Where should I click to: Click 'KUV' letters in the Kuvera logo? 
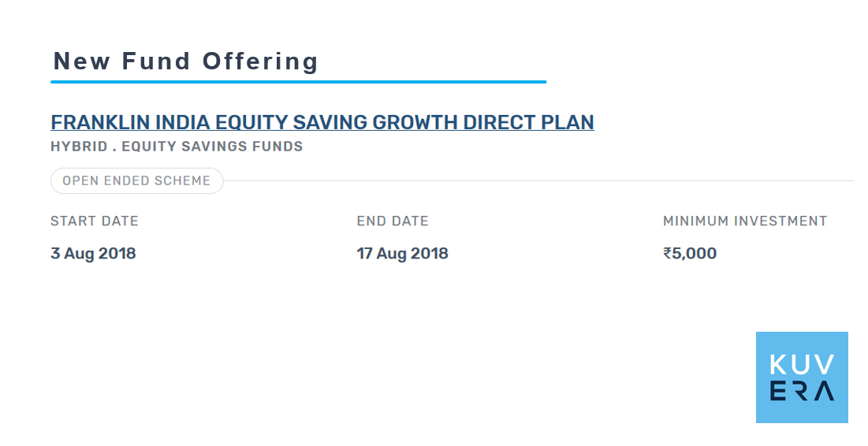(802, 365)
